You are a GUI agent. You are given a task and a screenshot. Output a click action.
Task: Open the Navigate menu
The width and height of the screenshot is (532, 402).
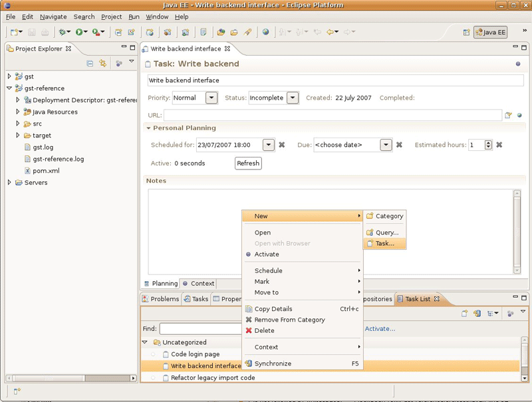coord(53,17)
